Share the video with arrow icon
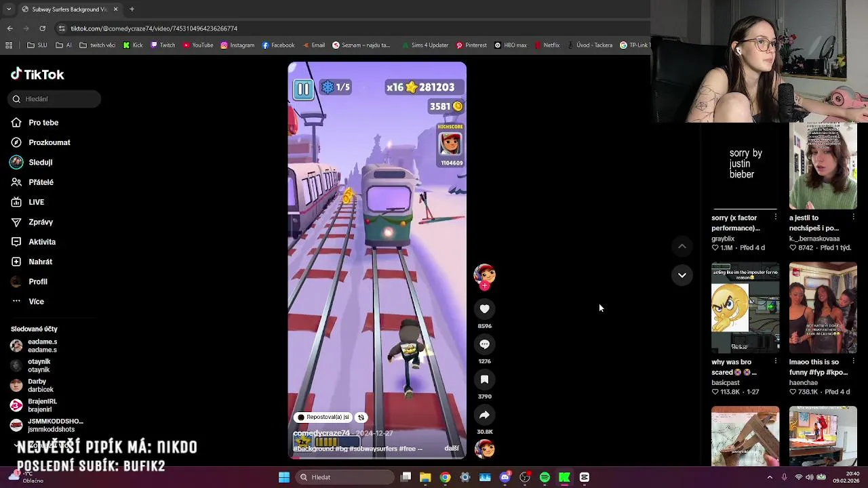 click(484, 415)
